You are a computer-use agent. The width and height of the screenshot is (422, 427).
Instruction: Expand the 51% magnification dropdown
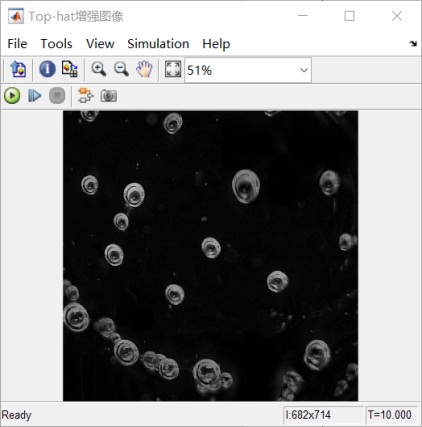[x=248, y=70]
